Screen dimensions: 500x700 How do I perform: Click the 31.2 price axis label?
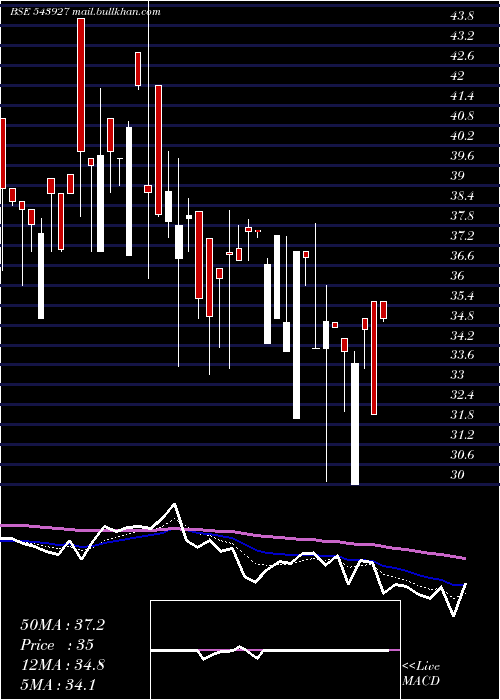coord(462,434)
